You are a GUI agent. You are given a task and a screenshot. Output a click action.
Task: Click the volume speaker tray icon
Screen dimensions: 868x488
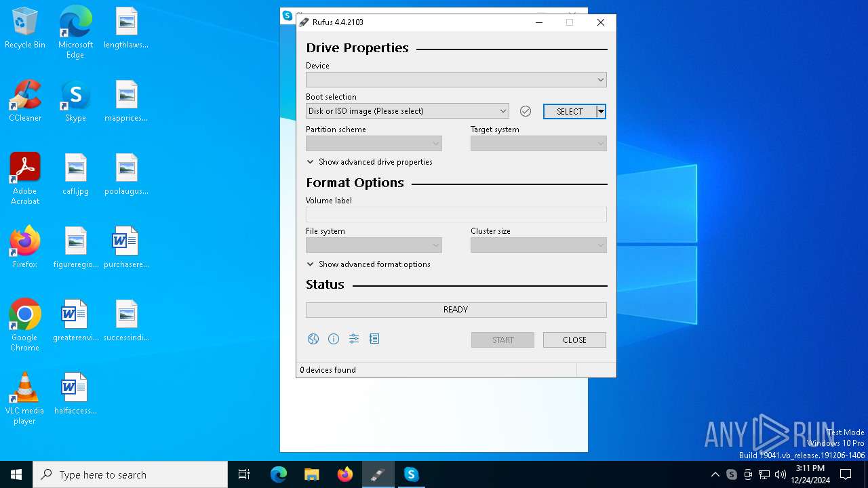coord(781,474)
